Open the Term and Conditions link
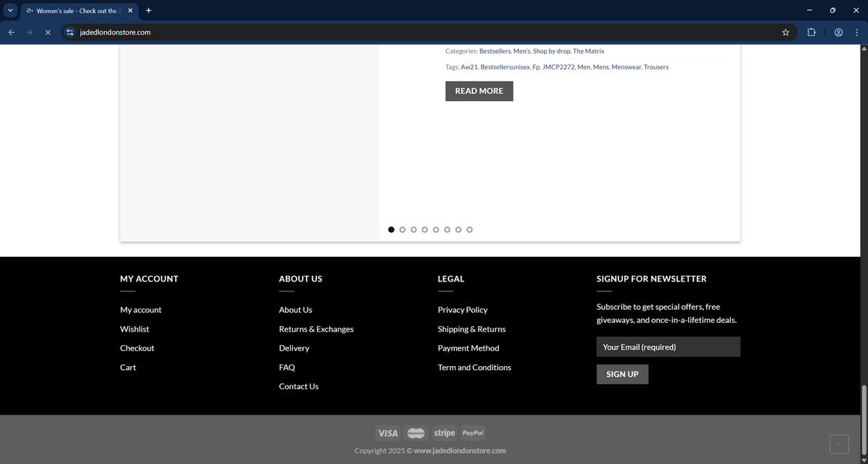868x464 pixels. tap(474, 367)
